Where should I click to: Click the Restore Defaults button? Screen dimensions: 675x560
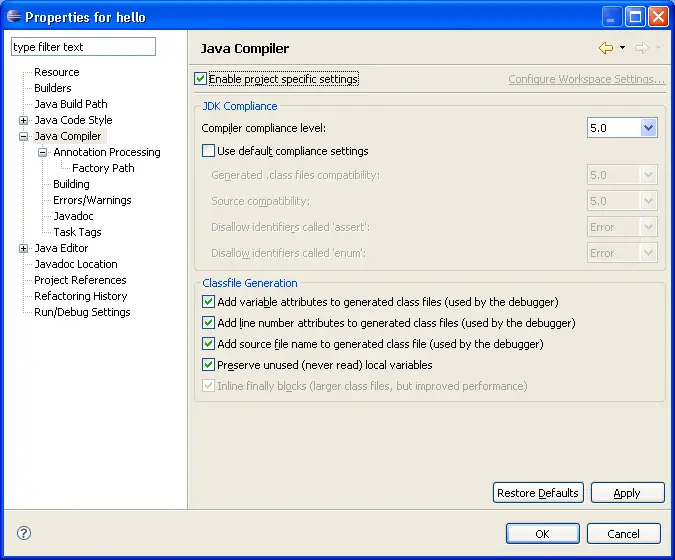tap(538, 493)
